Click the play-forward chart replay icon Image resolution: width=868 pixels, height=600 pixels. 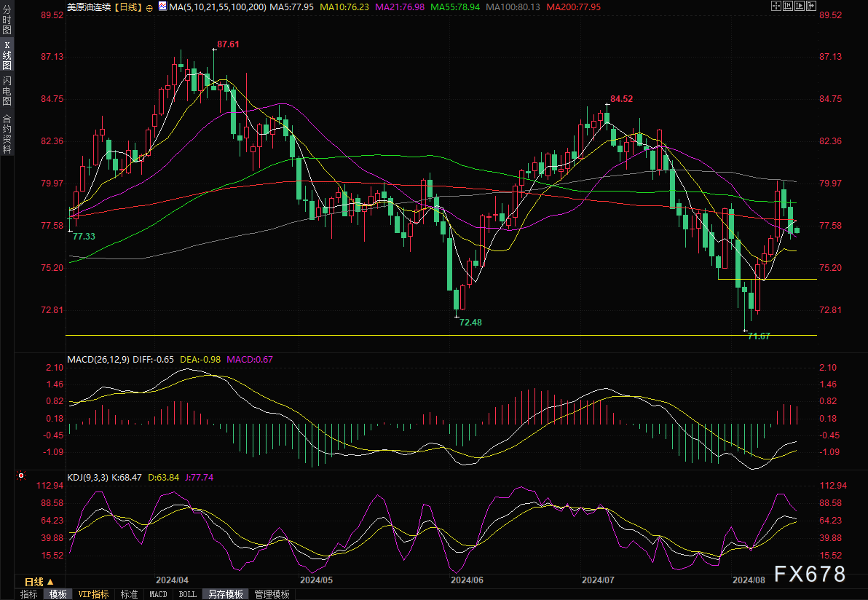tap(800, 7)
